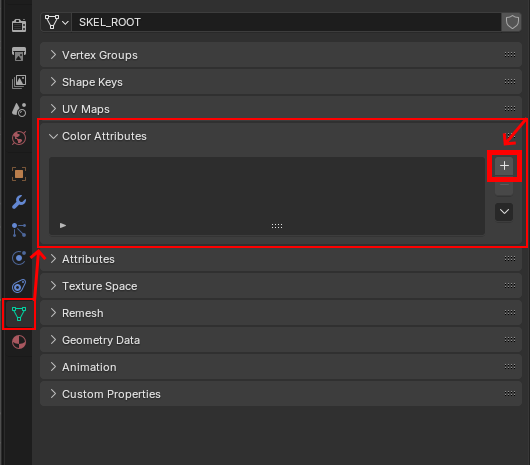Open the Particles properties tab
This screenshot has height=465, width=530.
coord(19,230)
